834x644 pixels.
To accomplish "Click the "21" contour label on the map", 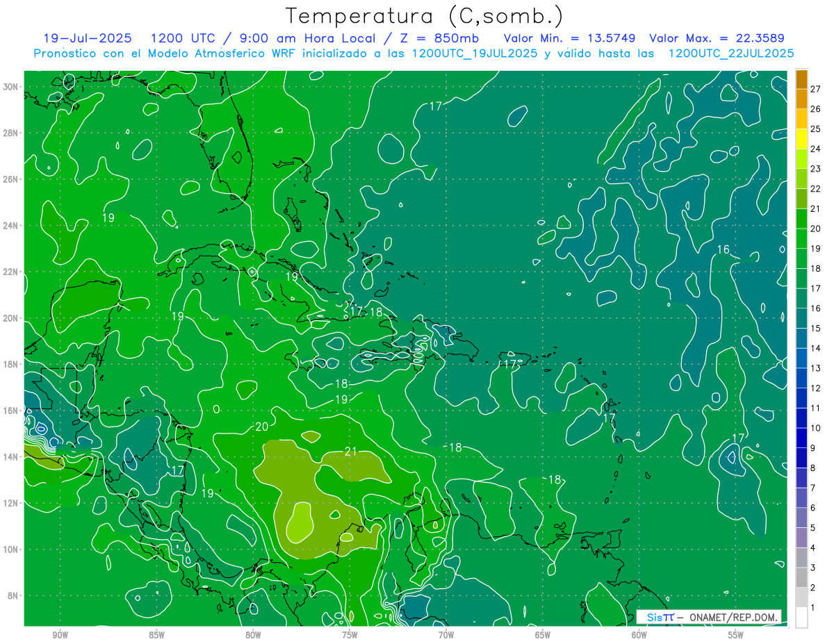I will click(351, 452).
